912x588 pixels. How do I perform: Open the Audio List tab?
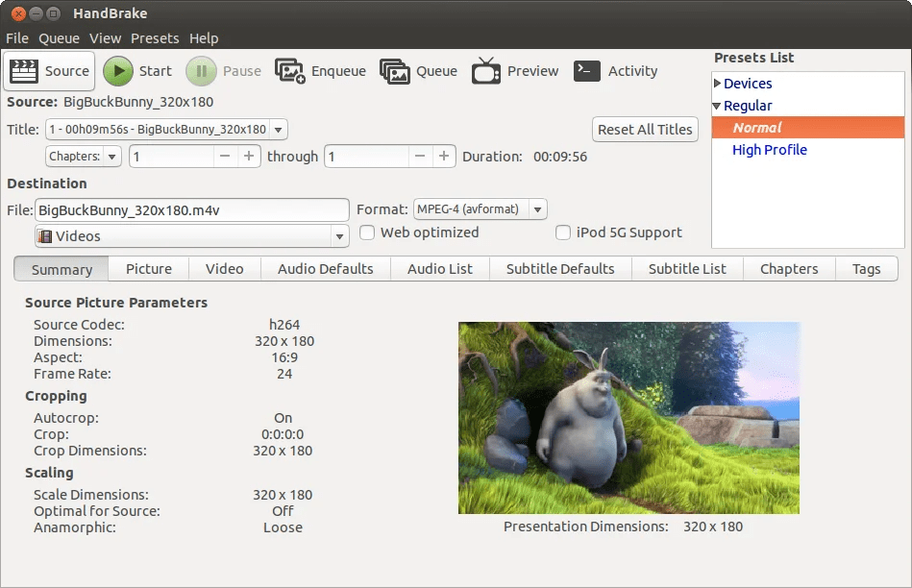439,269
